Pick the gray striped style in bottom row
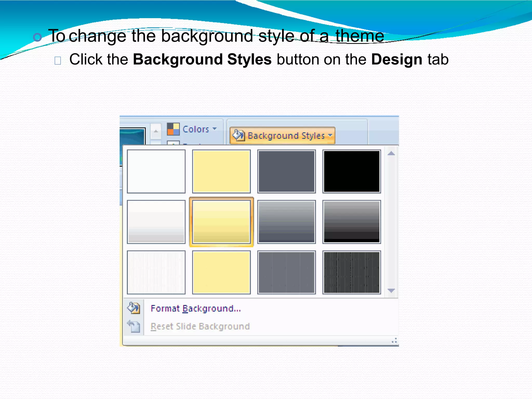 [287, 272]
